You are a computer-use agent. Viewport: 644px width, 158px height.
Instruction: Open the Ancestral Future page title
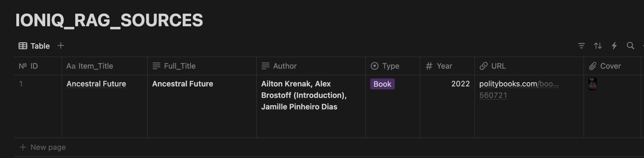(96, 84)
